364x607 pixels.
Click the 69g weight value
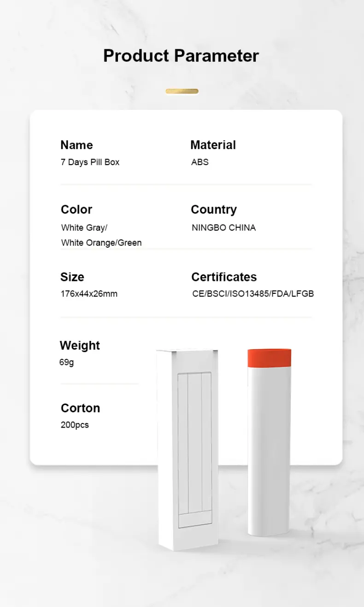tap(66, 363)
